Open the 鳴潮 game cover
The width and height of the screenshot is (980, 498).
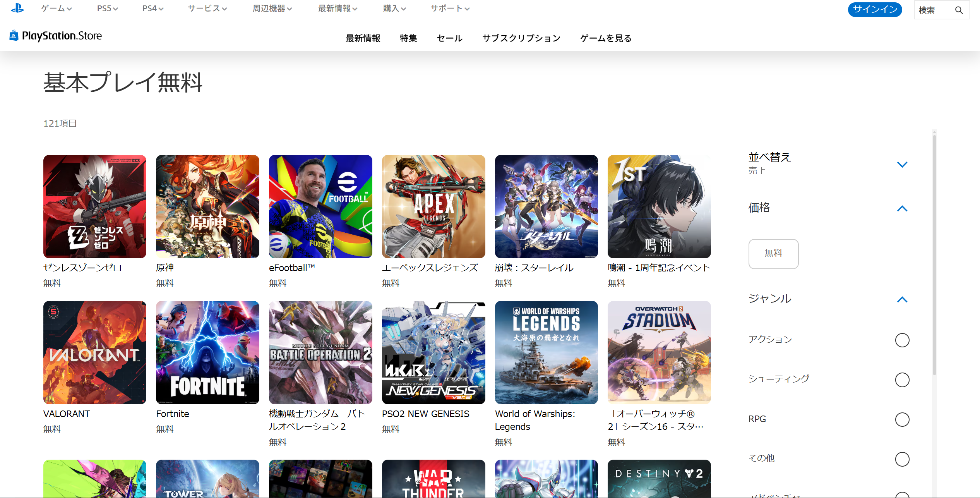click(x=659, y=206)
